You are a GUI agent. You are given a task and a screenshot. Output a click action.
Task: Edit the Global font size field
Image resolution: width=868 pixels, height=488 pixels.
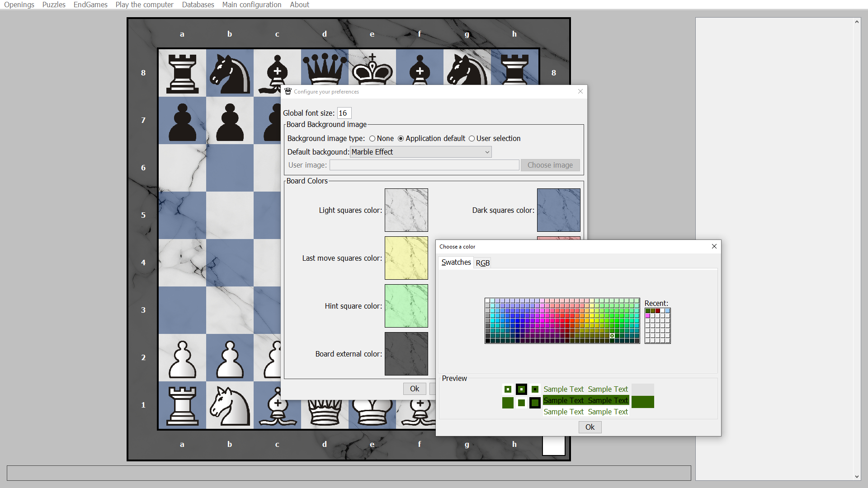(344, 113)
